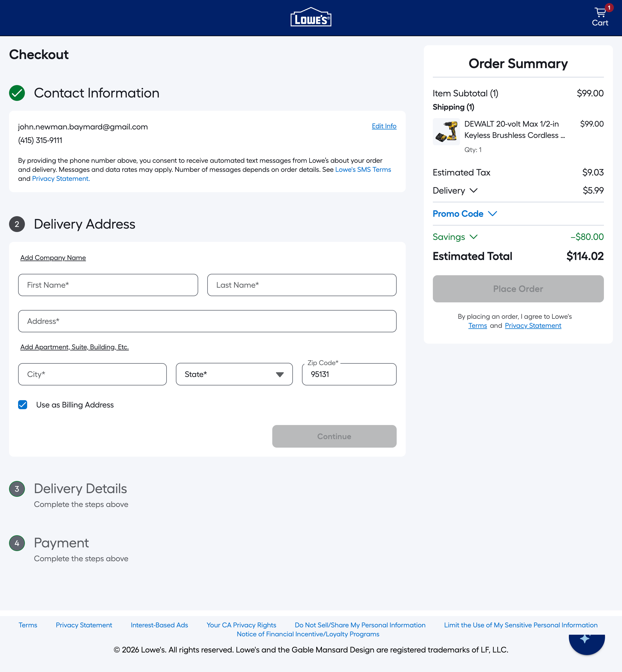Click the step 2 circle beside Delivery Address
622x672 pixels.
tap(17, 224)
